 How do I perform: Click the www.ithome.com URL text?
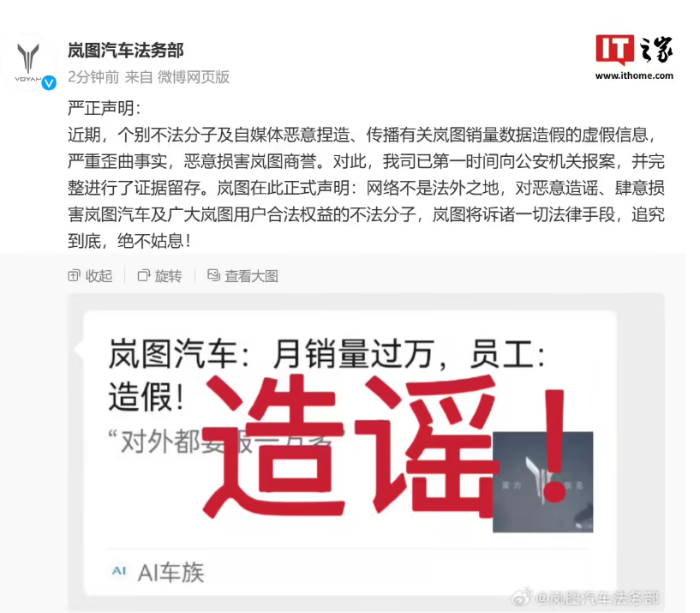634,75
